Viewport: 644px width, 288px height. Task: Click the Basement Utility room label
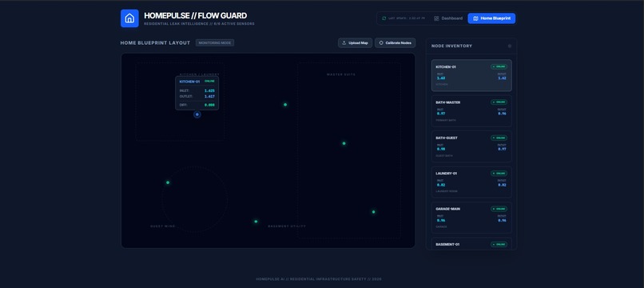coord(287,226)
